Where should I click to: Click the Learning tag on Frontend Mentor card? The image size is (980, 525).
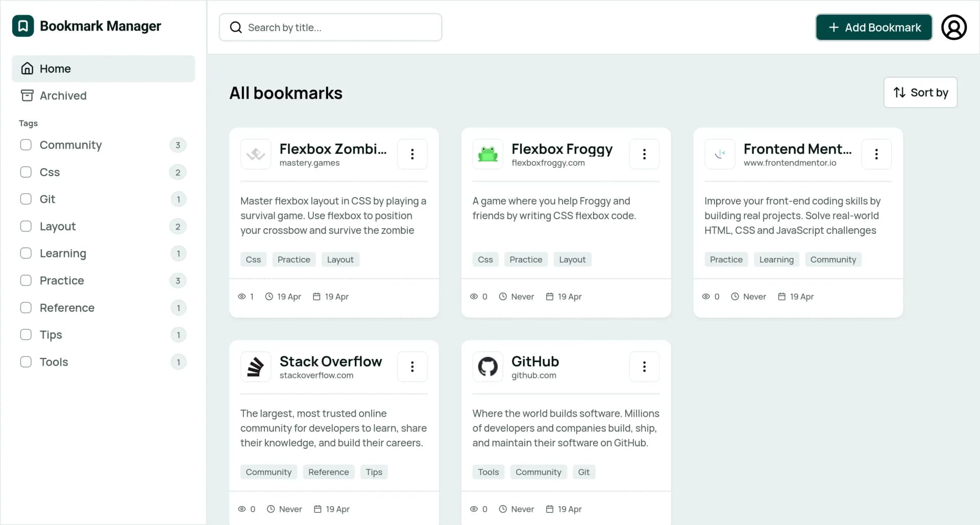(776, 259)
